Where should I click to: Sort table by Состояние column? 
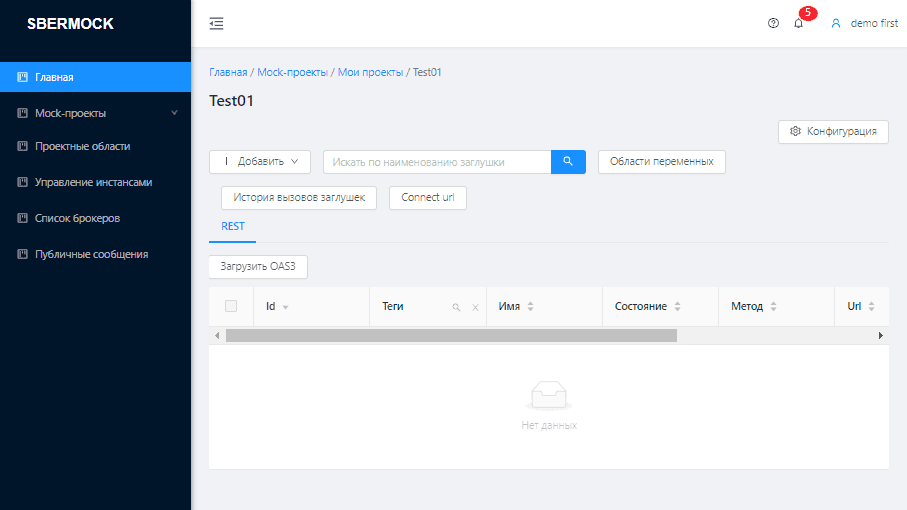pyautogui.click(x=677, y=306)
